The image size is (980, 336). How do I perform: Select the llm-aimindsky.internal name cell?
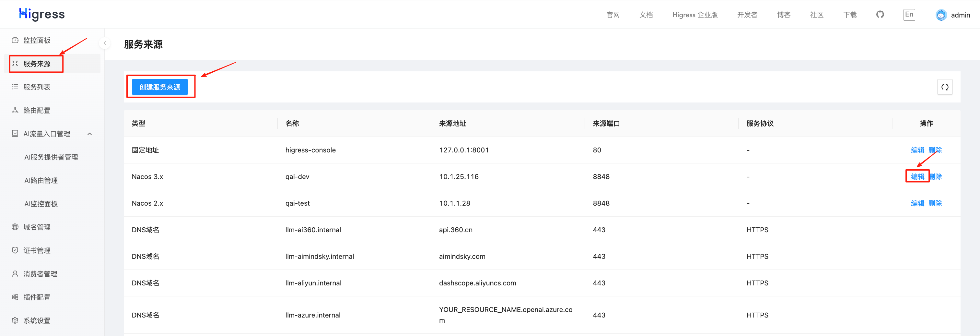pos(320,257)
